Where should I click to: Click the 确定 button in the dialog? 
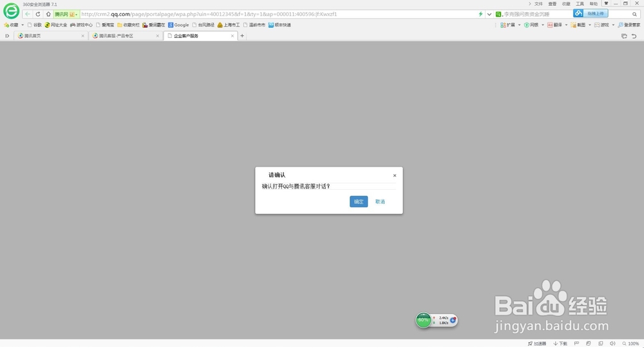pos(359,201)
